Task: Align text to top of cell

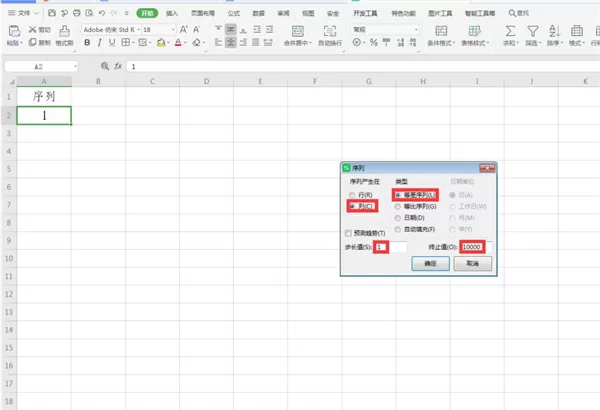Action: click(x=218, y=29)
